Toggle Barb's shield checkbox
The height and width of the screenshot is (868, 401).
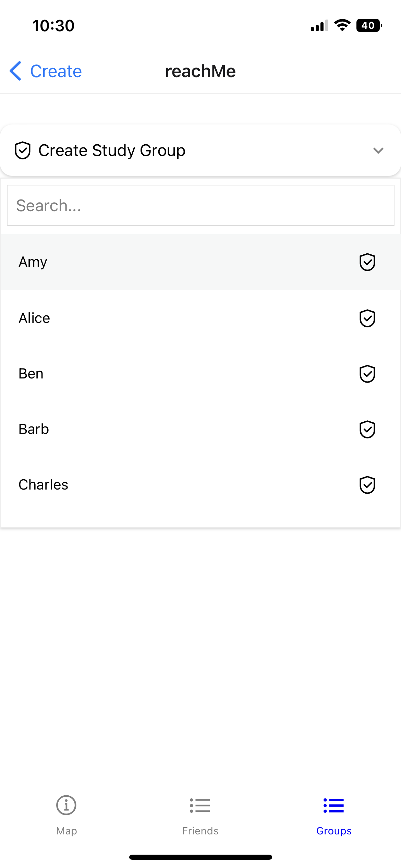click(367, 429)
